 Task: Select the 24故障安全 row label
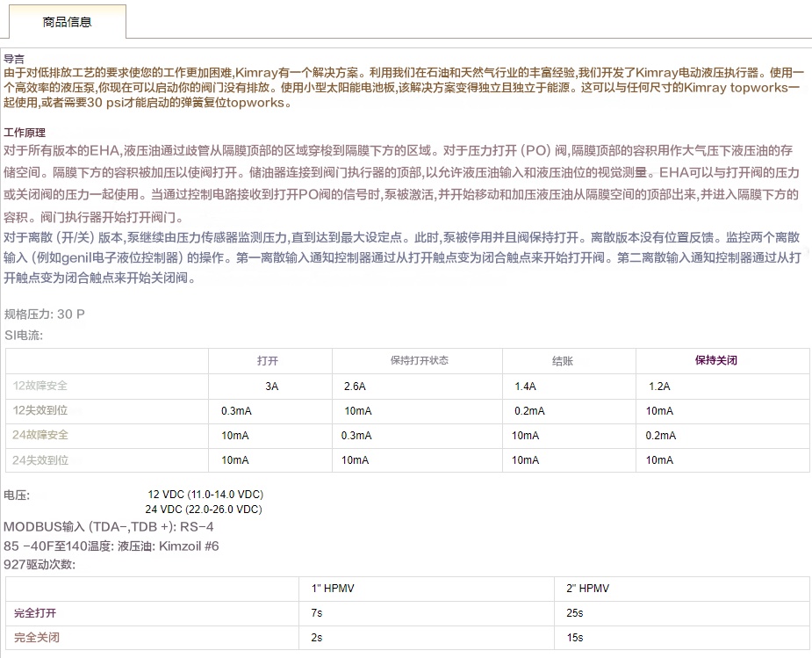pyautogui.click(x=40, y=435)
